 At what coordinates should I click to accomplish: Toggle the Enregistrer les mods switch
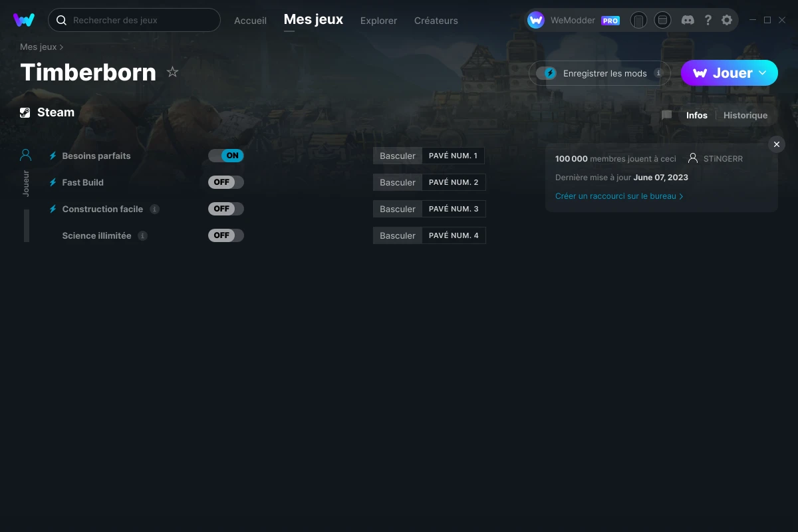click(547, 73)
